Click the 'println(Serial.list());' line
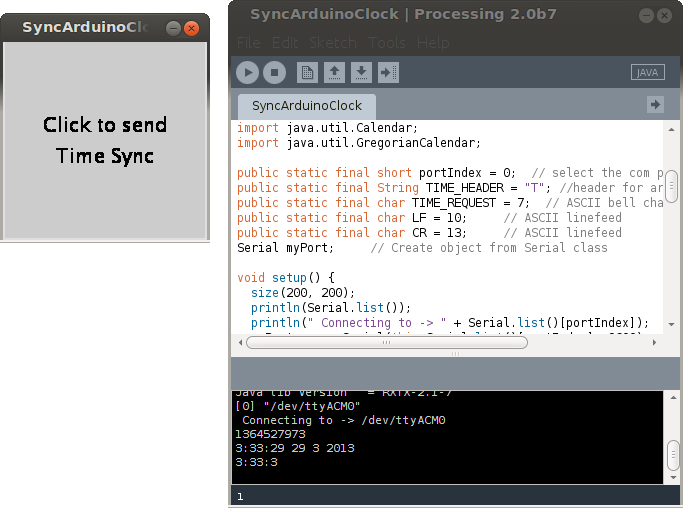Screen dimensions: 683x508 click(x=331, y=308)
